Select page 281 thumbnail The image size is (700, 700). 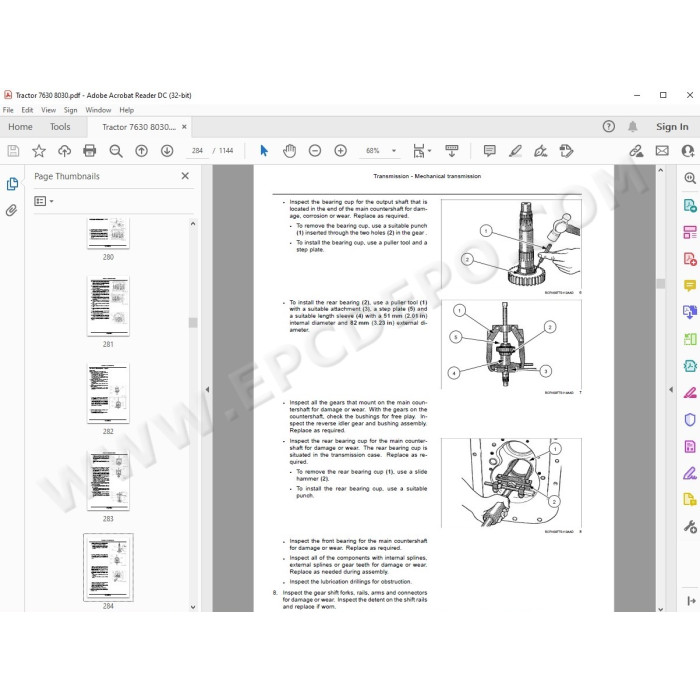click(108, 306)
